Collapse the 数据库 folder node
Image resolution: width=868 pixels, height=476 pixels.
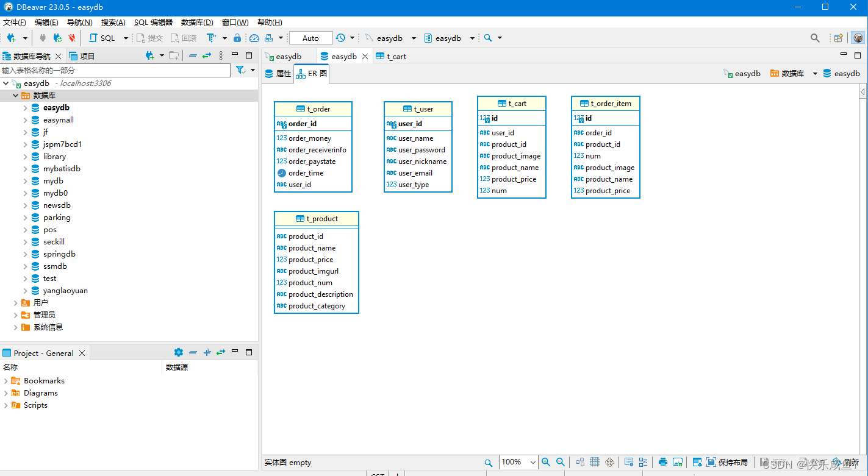[x=16, y=96]
